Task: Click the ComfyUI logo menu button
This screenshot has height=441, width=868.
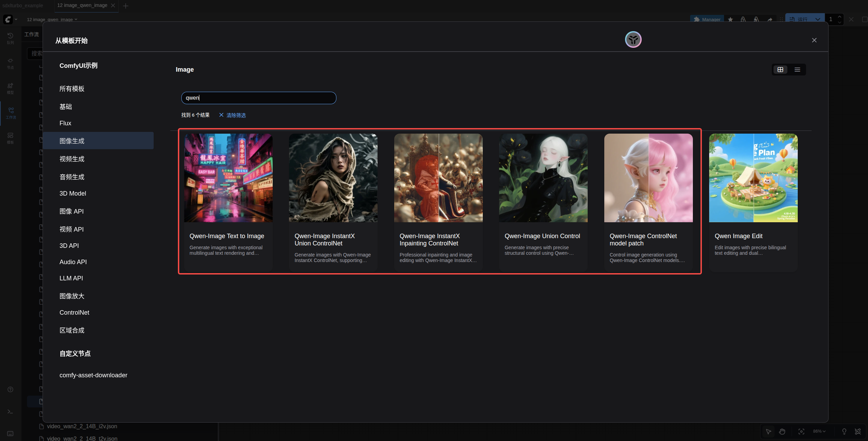Action: point(8,19)
